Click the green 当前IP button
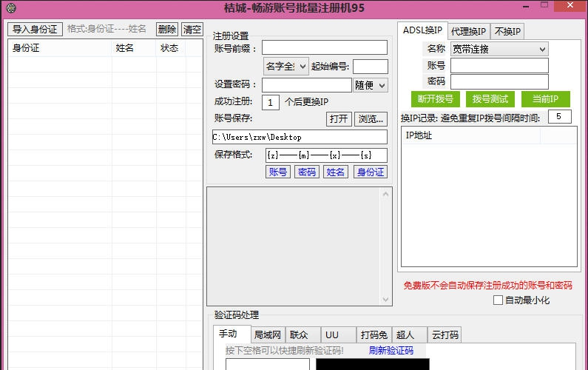 pyautogui.click(x=545, y=99)
